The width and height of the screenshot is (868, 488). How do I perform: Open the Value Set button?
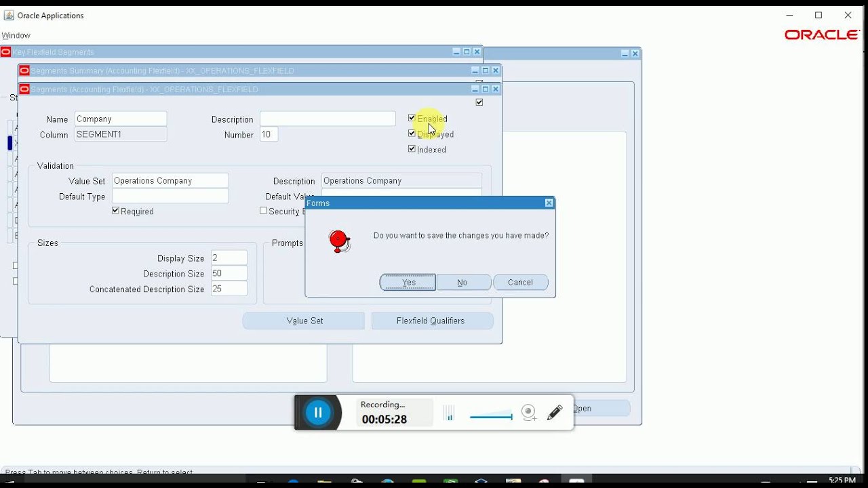[x=304, y=321]
